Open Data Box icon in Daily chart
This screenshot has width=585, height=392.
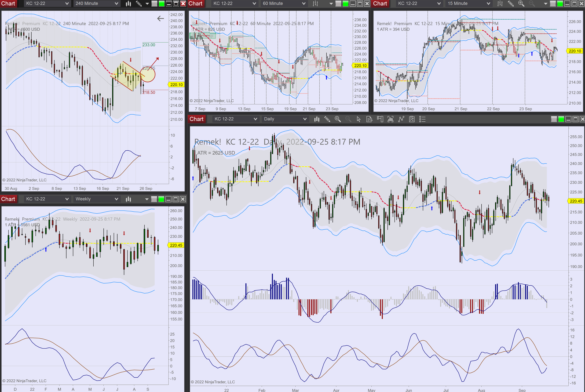369,119
